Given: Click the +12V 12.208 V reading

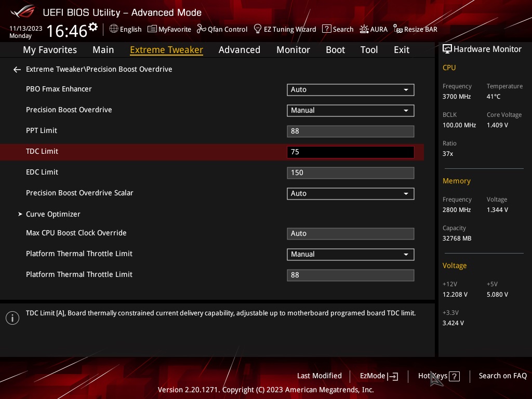Looking at the screenshot, I should (x=455, y=295).
